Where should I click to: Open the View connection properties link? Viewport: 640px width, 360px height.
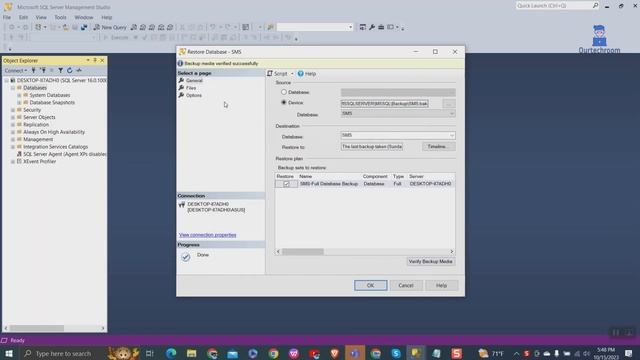pos(207,235)
